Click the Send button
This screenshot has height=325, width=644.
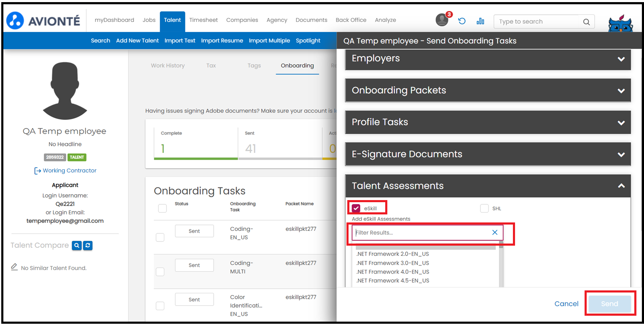pyautogui.click(x=609, y=304)
